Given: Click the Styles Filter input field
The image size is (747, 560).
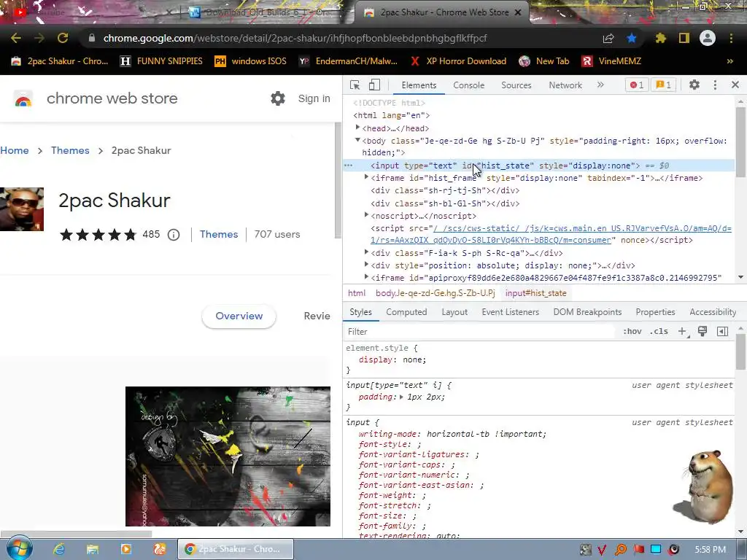Looking at the screenshot, I should pos(479,332).
